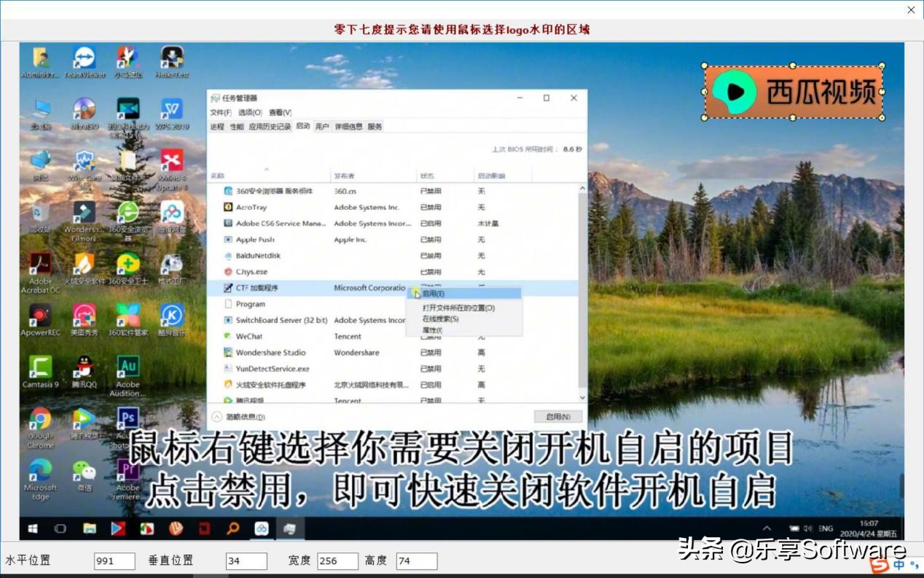Click the 垂直位置 input field

[246, 561]
